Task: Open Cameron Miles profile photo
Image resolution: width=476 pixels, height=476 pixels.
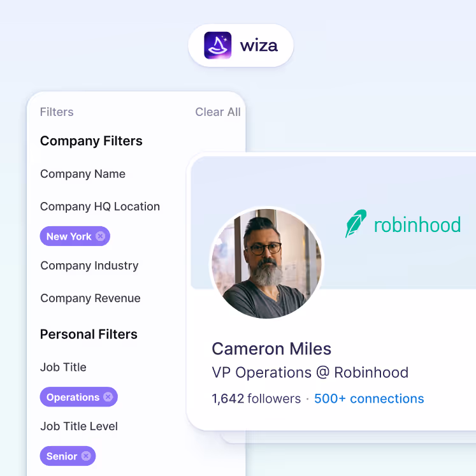Action: (x=268, y=263)
